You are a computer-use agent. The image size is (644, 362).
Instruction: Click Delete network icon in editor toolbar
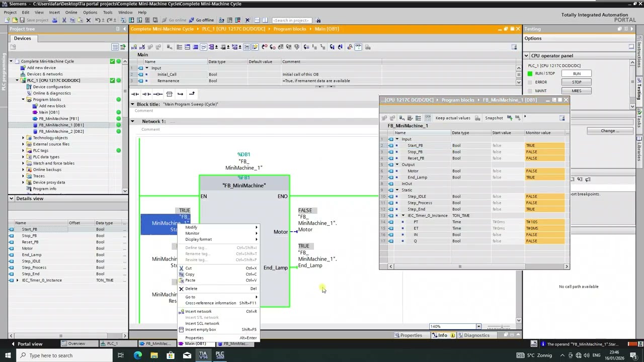pyautogui.click(x=142, y=47)
